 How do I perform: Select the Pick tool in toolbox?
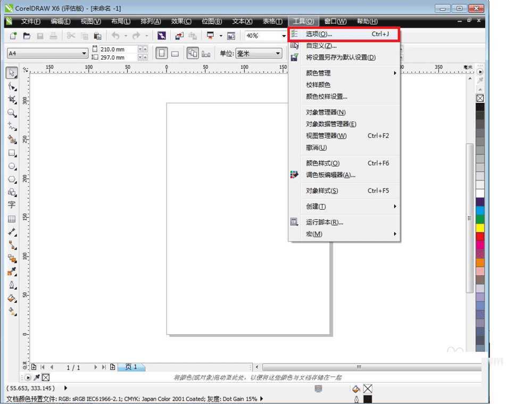click(x=12, y=72)
